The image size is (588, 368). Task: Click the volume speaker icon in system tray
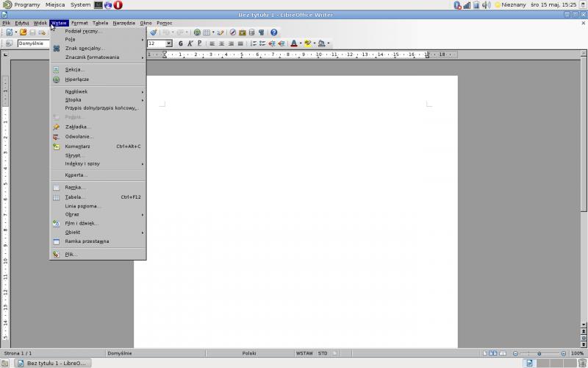coord(486,5)
